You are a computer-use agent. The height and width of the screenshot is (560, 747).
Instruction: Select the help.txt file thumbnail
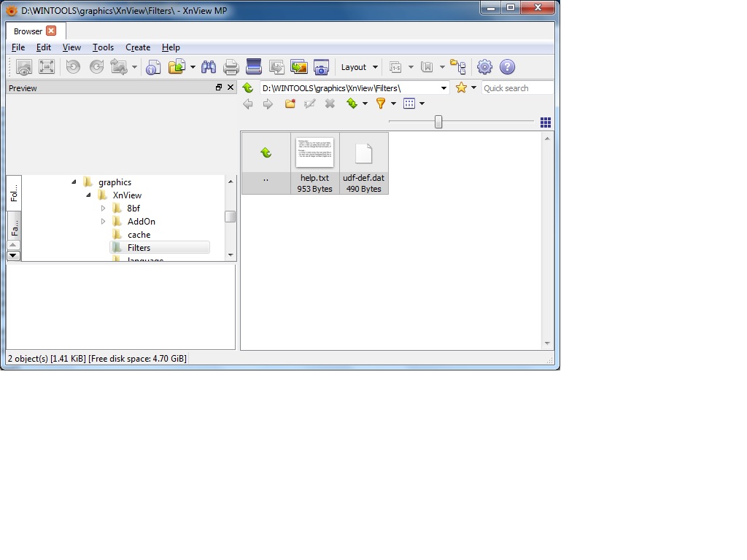coord(315,163)
